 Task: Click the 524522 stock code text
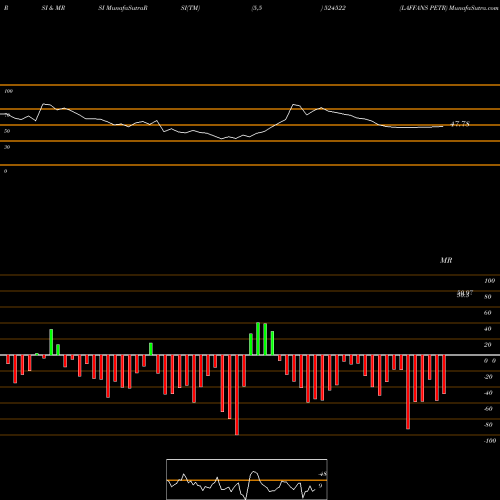[x=335, y=8]
